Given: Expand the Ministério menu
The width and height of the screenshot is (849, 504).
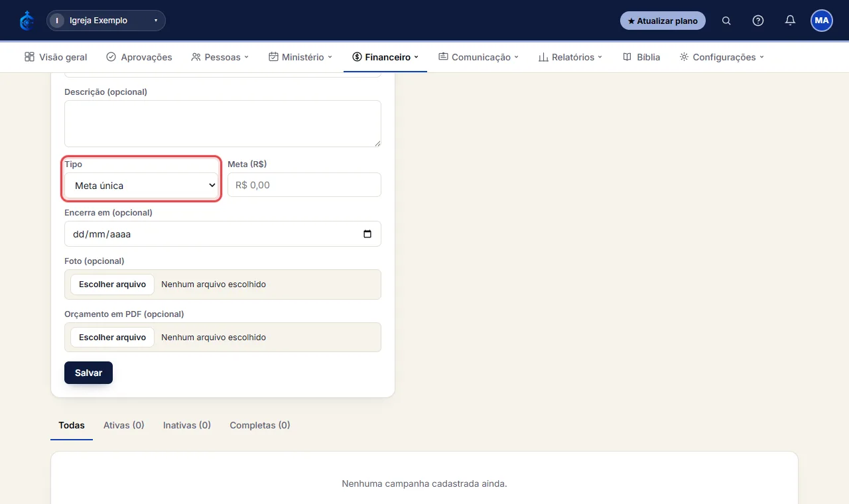Looking at the screenshot, I should point(300,57).
